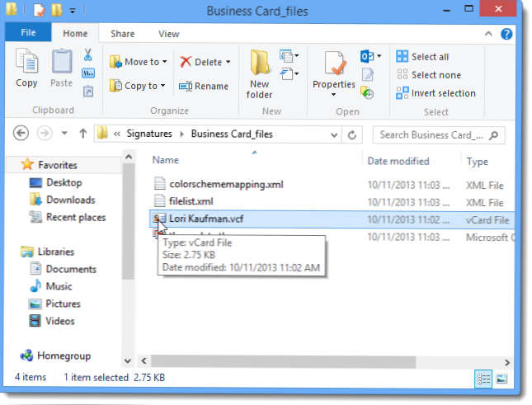The width and height of the screenshot is (532, 405).
Task: Open the Copy to dropdown menu
Action: tap(162, 86)
